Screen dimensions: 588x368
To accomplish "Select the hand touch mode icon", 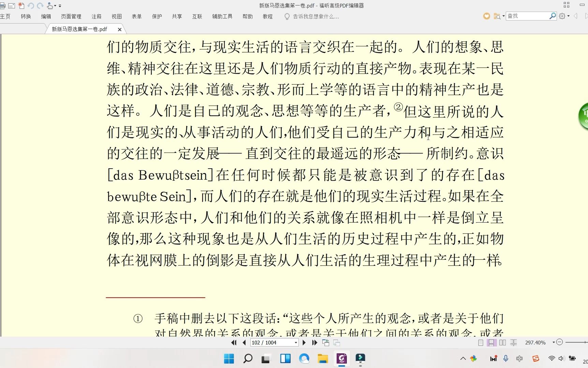I will click(x=50, y=6).
